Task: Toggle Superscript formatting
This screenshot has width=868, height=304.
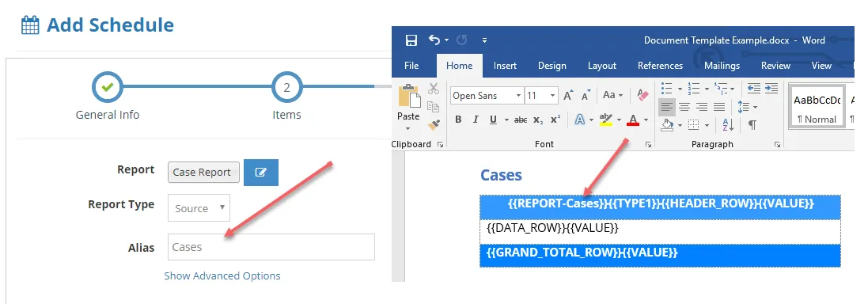Action: [x=555, y=120]
